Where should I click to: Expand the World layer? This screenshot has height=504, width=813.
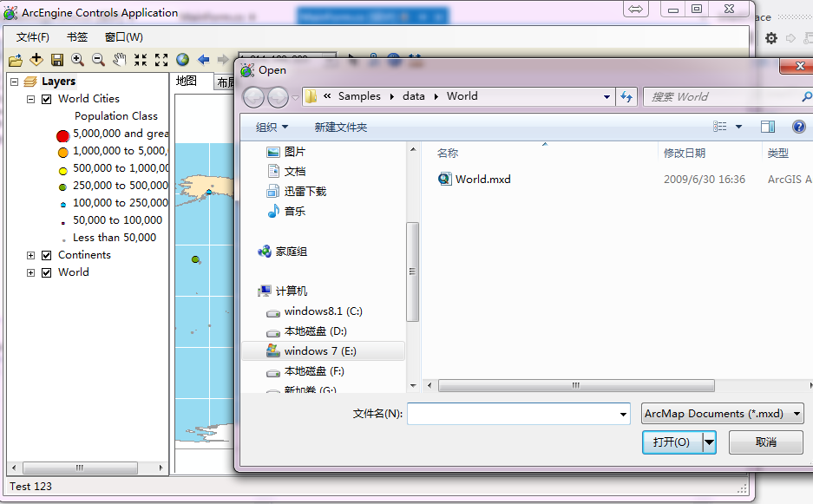click(x=30, y=272)
